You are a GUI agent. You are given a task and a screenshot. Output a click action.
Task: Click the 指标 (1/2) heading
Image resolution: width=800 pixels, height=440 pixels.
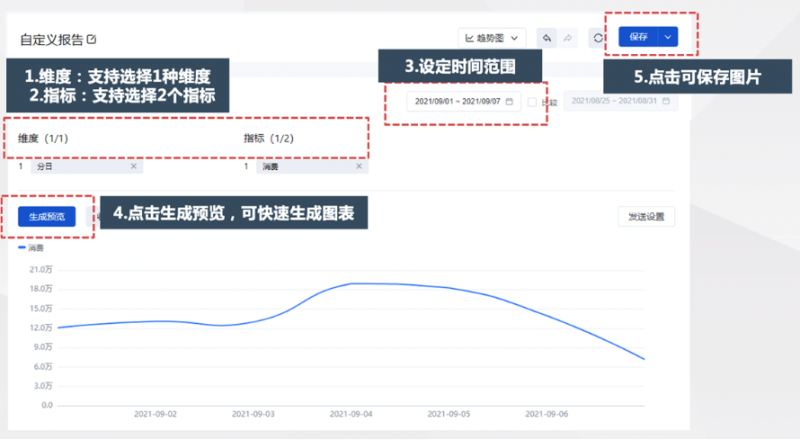coord(268,138)
